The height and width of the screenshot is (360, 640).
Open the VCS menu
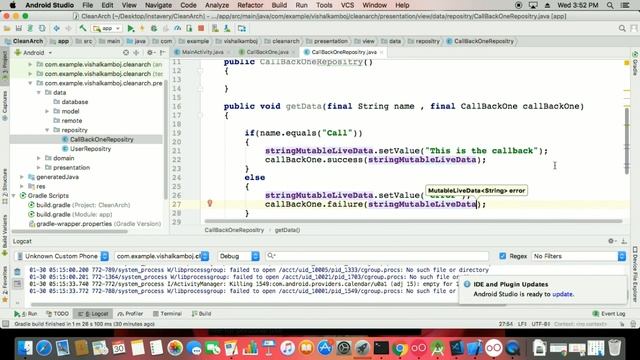(347, 5)
